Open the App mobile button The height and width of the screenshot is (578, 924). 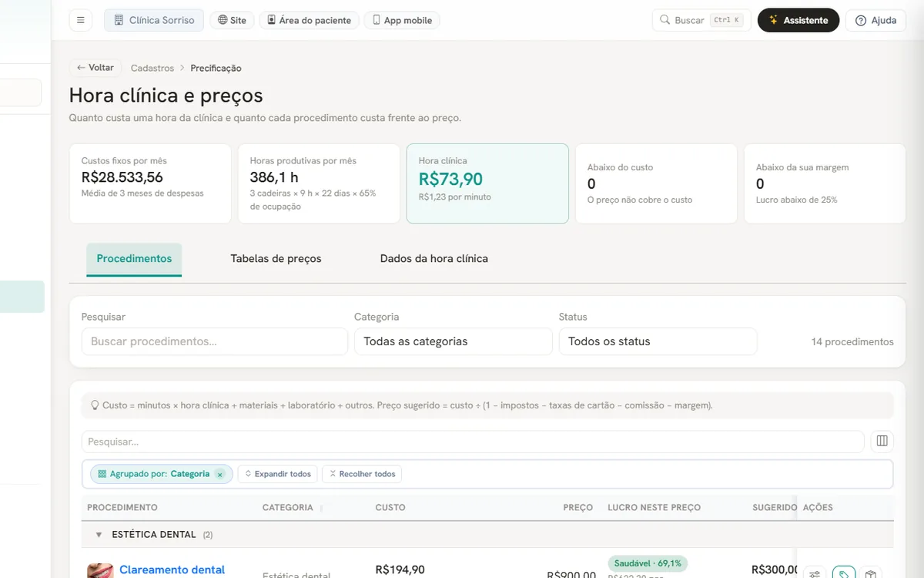coord(401,20)
